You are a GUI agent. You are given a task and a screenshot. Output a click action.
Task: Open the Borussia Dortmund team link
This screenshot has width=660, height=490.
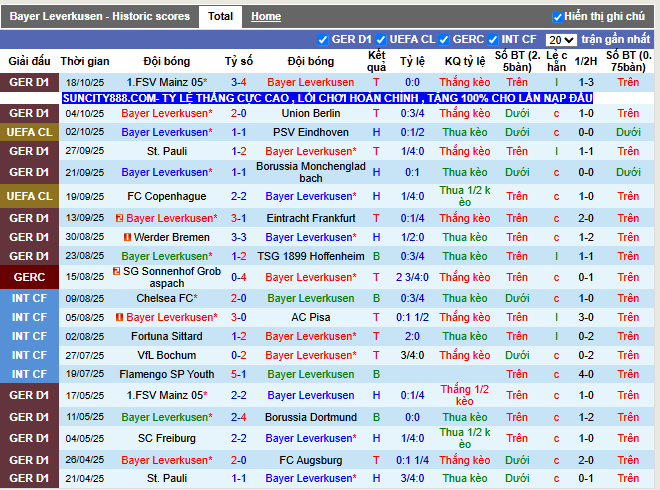310,417
